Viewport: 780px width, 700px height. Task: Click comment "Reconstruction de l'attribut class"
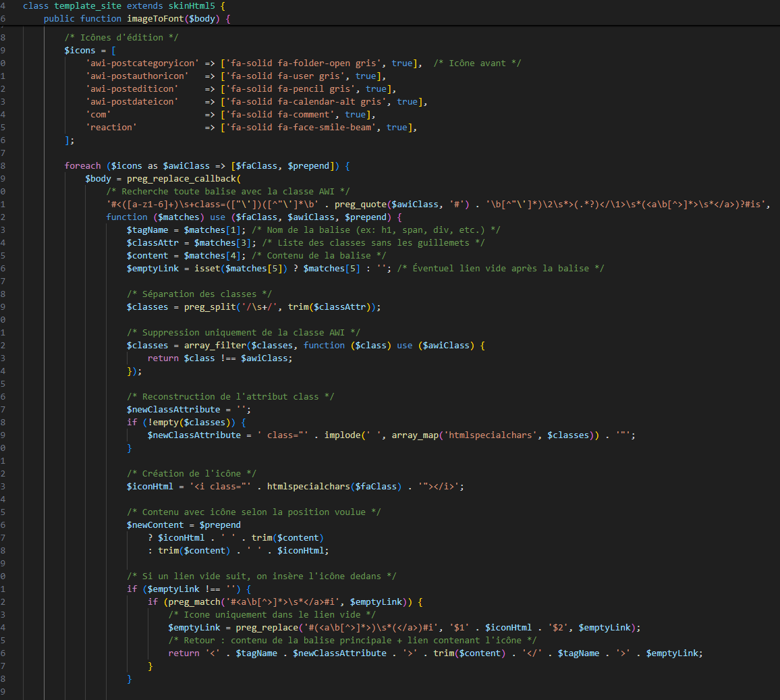tap(230, 397)
